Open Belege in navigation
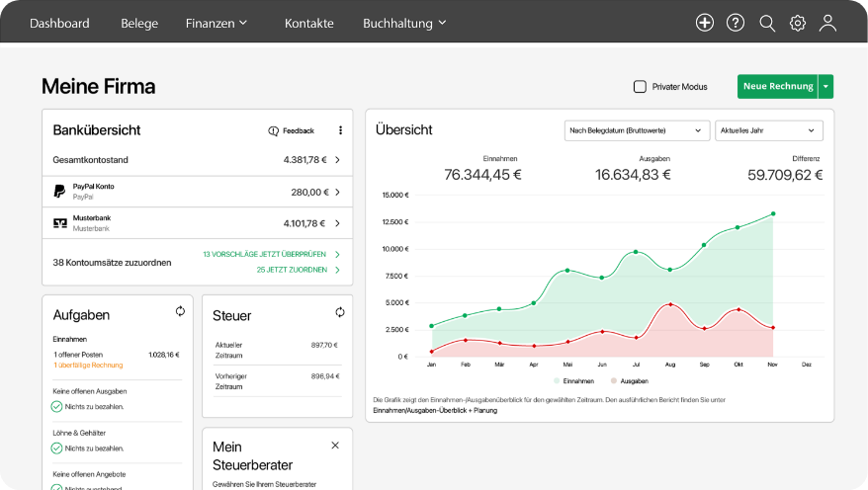 139,24
